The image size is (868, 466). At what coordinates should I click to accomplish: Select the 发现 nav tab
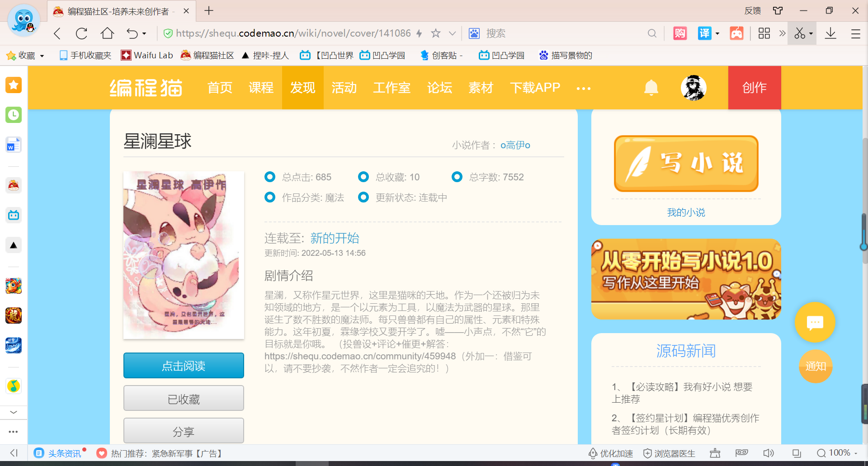(303, 88)
